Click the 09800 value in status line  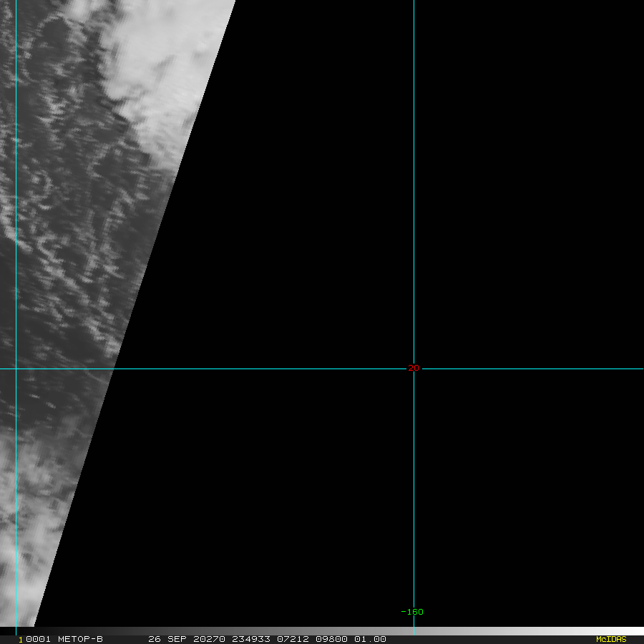point(331,639)
